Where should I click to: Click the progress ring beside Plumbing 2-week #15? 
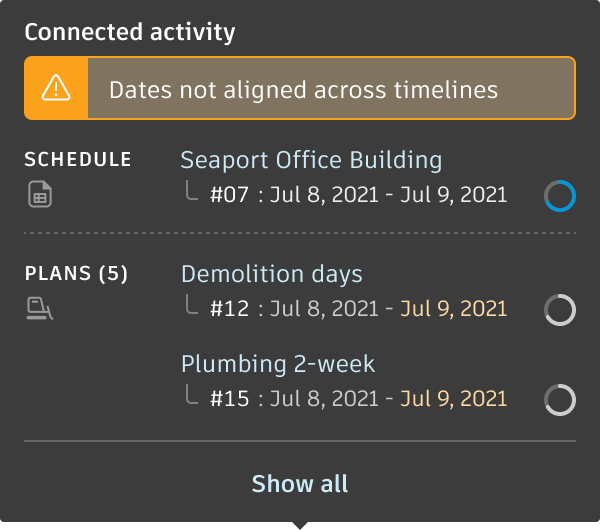(x=559, y=400)
